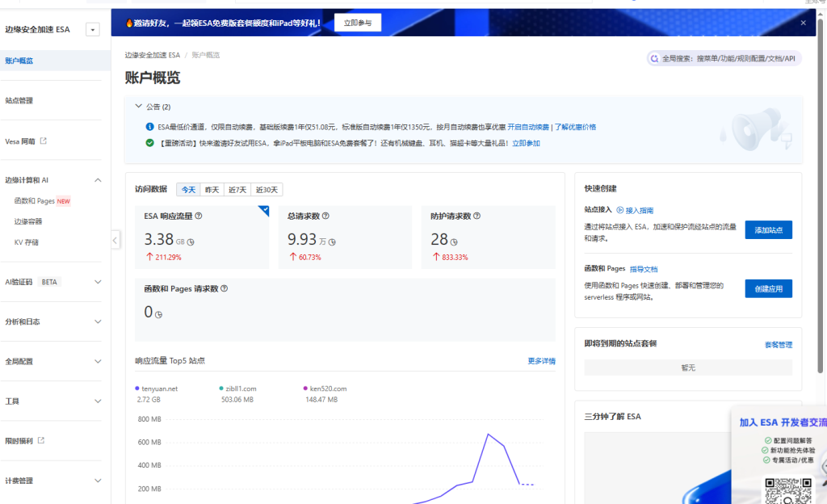Click clock icon beside 0 Pages requests
This screenshot has width=827, height=504.
[x=158, y=315]
